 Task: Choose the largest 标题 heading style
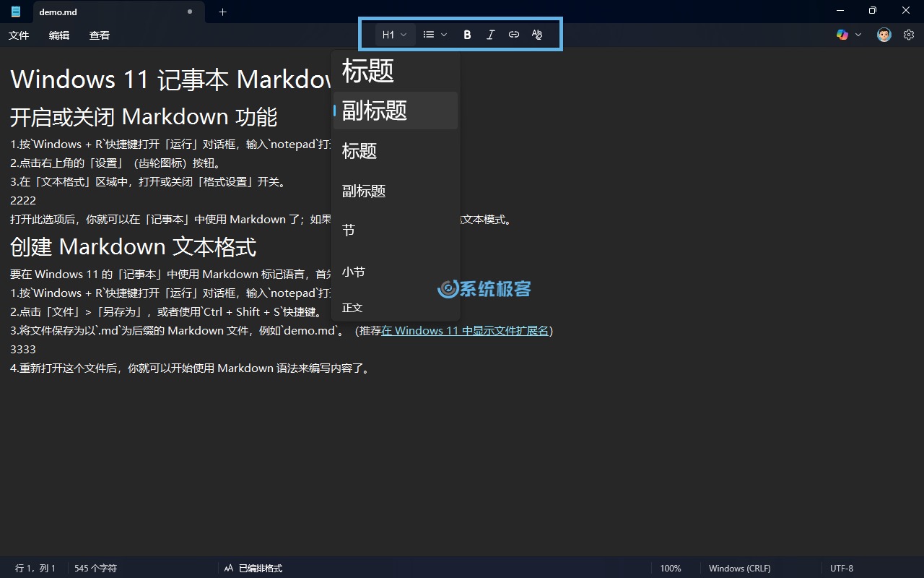pyautogui.click(x=396, y=71)
